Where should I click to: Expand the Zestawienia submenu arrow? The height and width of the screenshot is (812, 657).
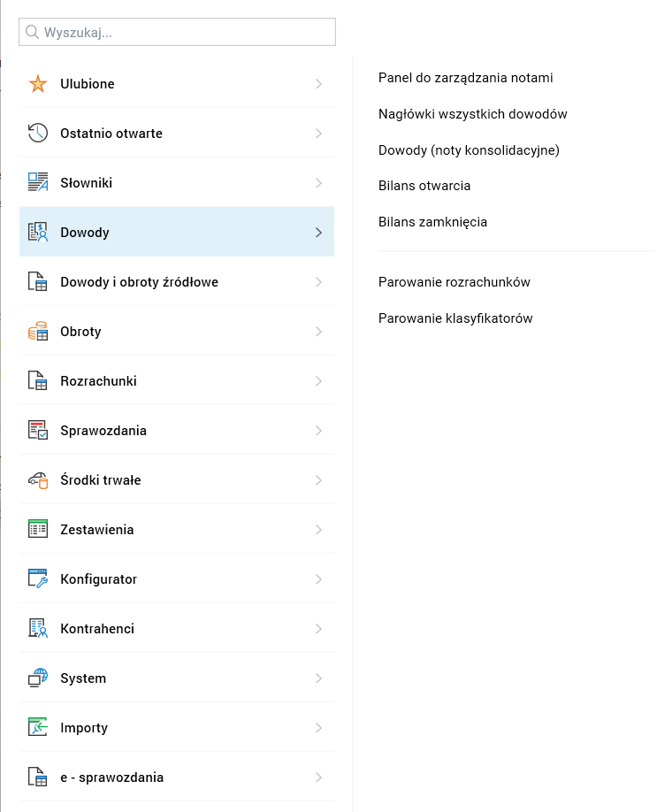318,530
